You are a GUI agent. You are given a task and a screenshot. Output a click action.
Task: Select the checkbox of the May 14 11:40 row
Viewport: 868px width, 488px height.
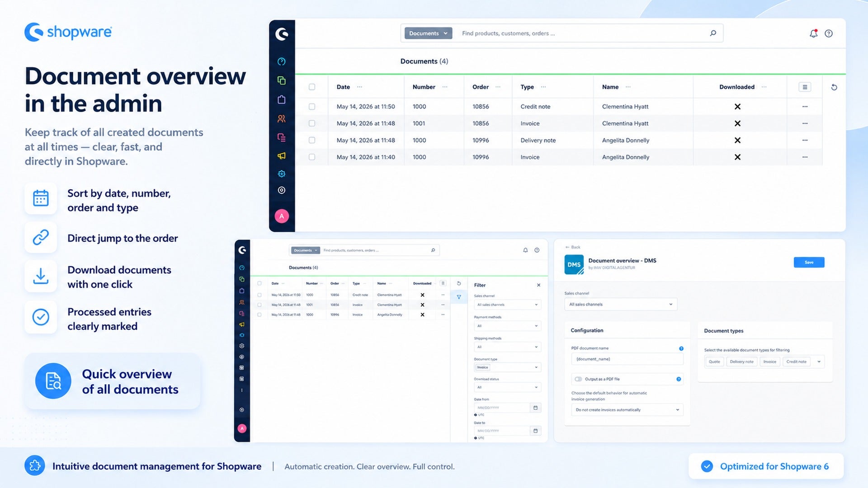click(x=312, y=157)
